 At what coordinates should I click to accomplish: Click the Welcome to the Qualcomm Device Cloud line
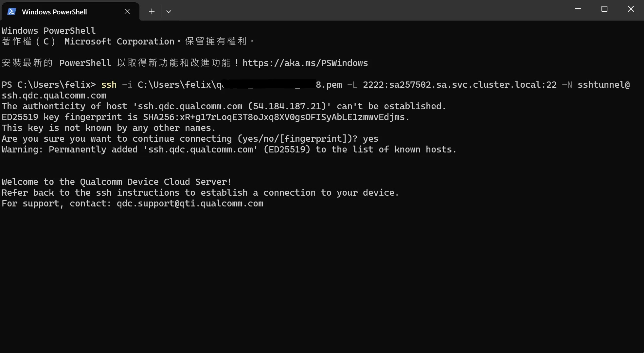click(116, 182)
